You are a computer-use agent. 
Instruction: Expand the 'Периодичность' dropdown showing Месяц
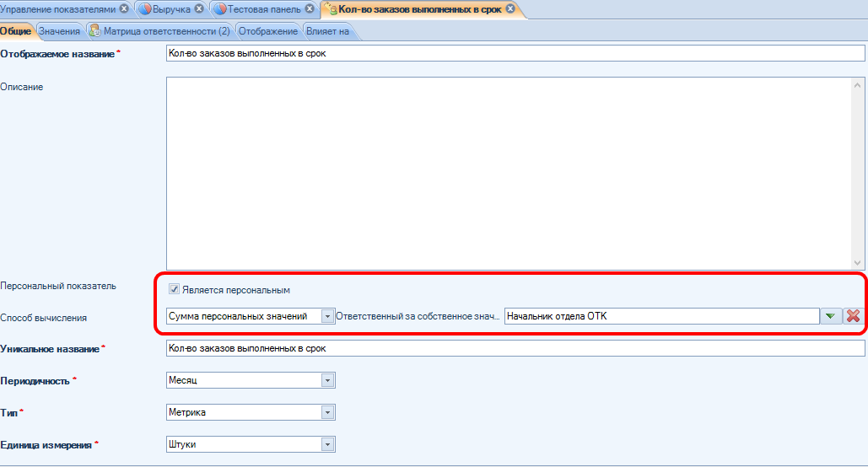327,380
